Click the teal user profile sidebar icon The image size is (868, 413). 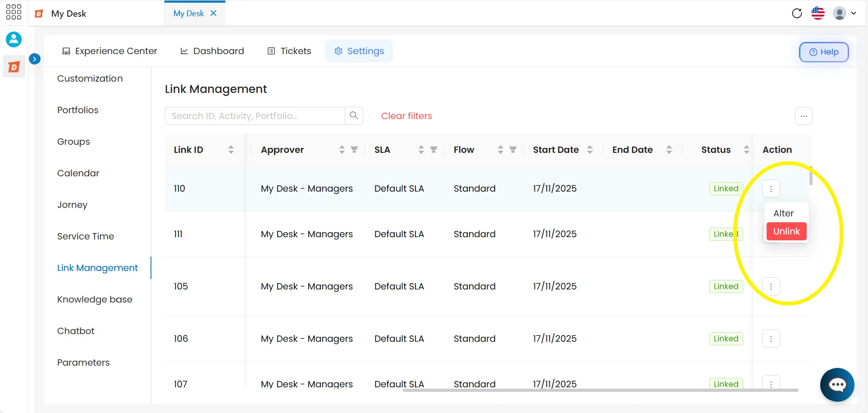click(14, 39)
